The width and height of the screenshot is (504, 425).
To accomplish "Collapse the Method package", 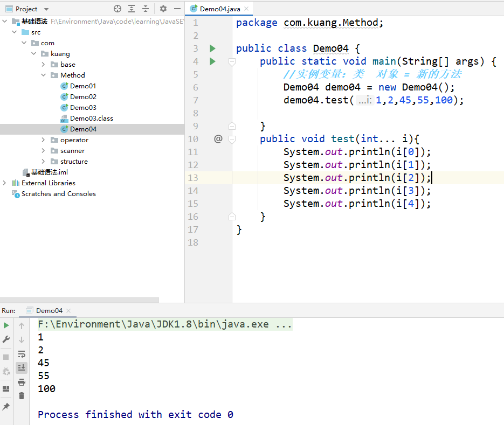I will pyautogui.click(x=44, y=75).
